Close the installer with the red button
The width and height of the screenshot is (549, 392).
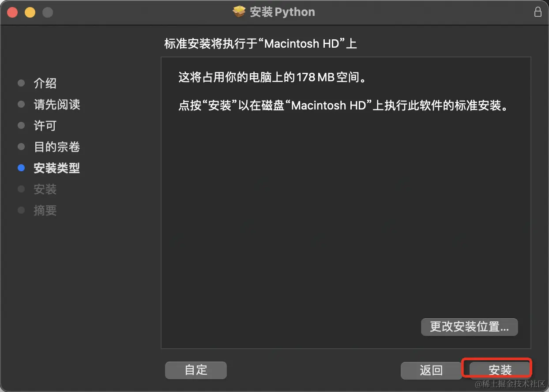[12, 12]
